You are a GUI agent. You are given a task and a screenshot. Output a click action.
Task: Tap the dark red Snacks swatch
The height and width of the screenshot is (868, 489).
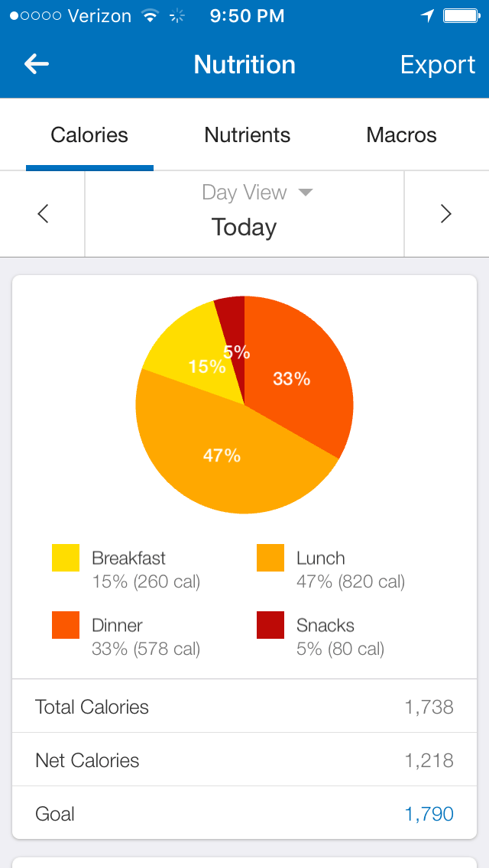[270, 625]
